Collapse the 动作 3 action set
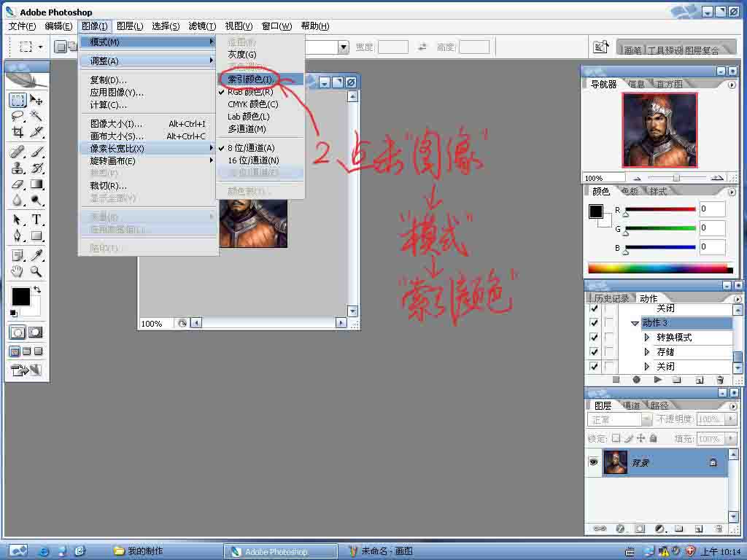Viewport: 747px width, 560px height. [x=635, y=323]
